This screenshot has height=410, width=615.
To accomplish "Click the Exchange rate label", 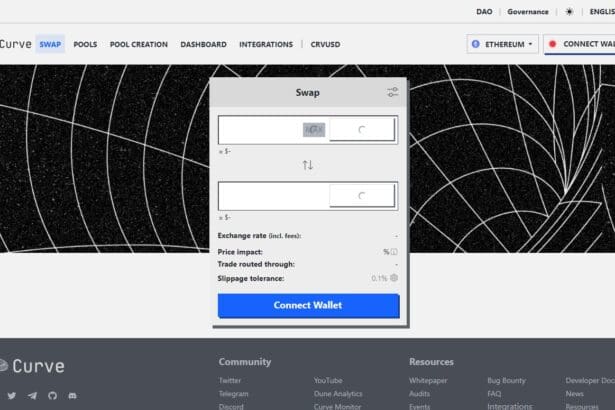I will (x=259, y=235).
